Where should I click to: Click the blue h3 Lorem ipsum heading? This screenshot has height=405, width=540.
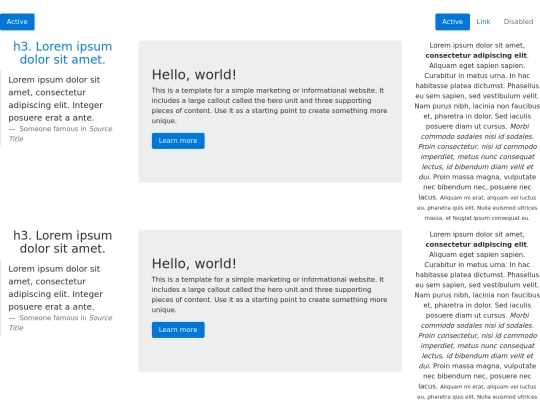tap(62, 53)
